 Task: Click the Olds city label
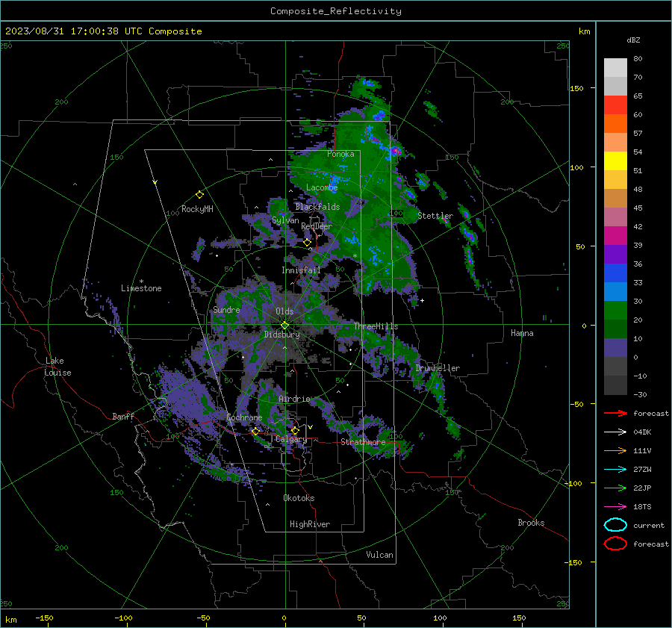click(284, 311)
